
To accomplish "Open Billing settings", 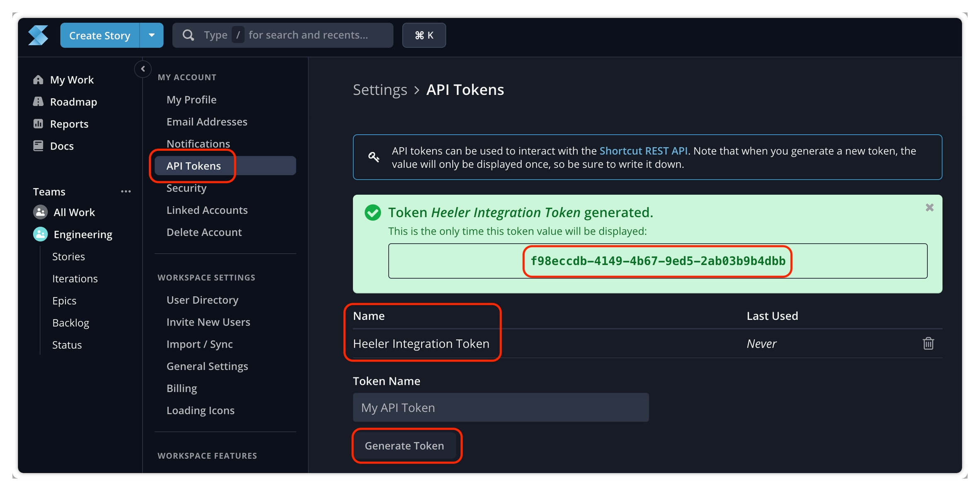I will 182,388.
